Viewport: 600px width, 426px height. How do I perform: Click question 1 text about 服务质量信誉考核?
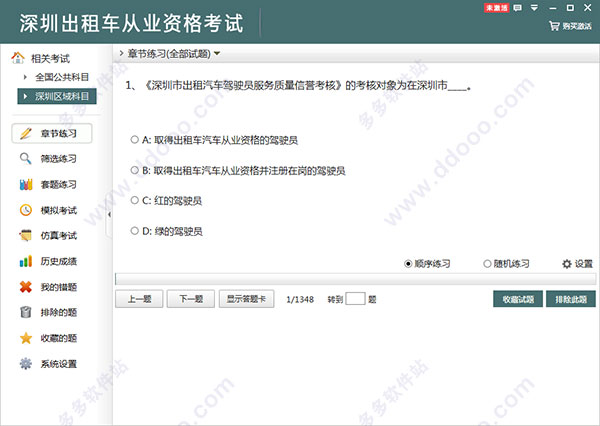298,85
